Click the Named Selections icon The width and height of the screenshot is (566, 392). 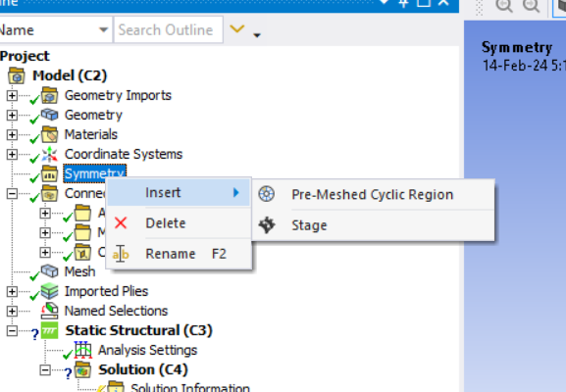click(x=49, y=311)
